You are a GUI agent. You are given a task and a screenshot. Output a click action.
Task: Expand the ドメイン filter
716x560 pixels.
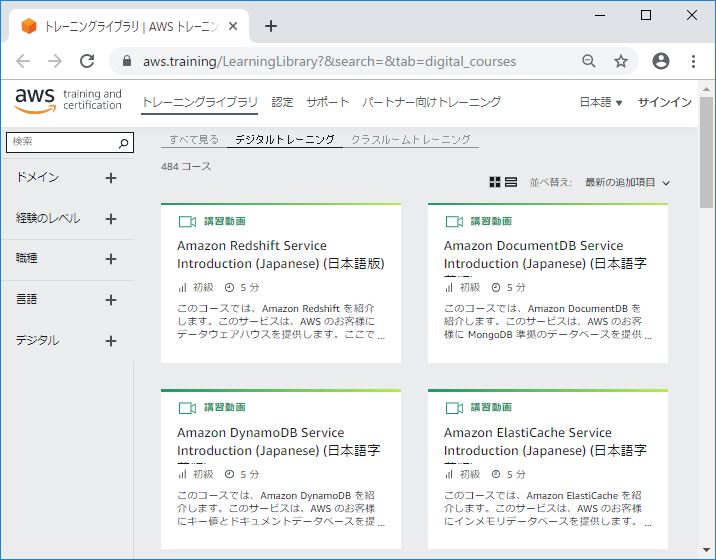[x=111, y=178]
